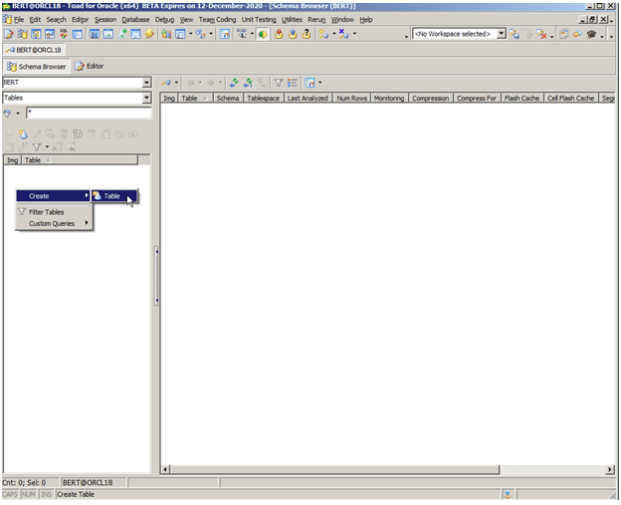Sort by Last Analyzed column header
This screenshot has height=505, width=621.
[308, 98]
